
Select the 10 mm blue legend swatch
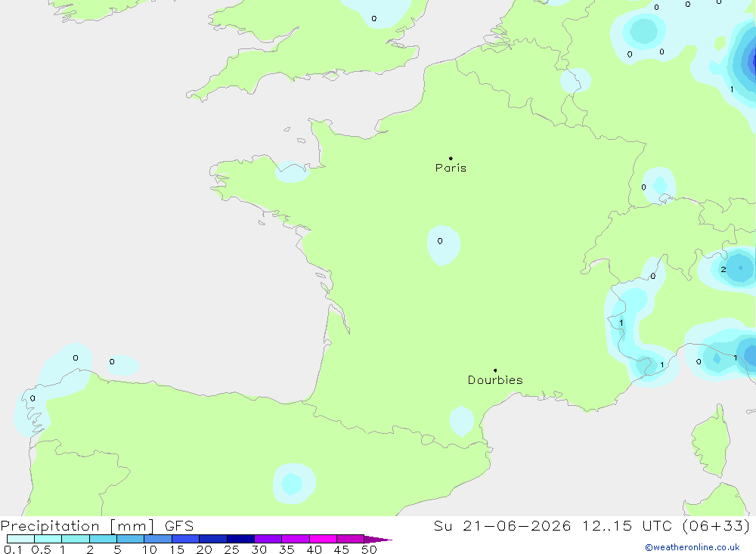tap(158, 539)
